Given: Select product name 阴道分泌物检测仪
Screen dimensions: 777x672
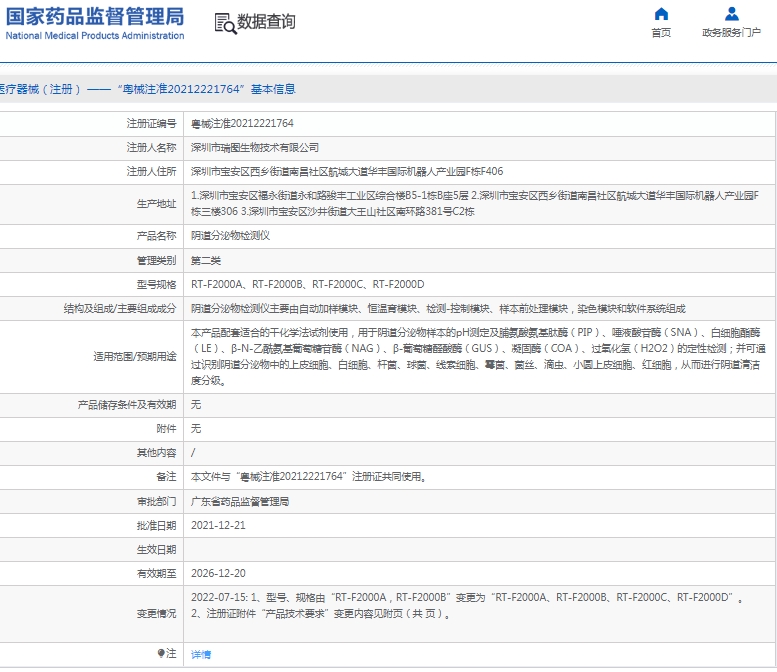Looking at the screenshot, I should (x=230, y=235).
